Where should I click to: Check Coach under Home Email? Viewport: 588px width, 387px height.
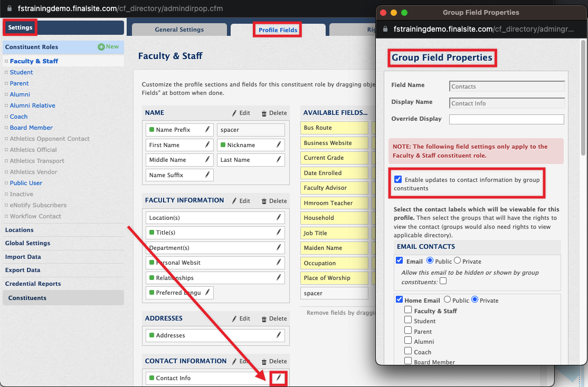pyautogui.click(x=408, y=351)
